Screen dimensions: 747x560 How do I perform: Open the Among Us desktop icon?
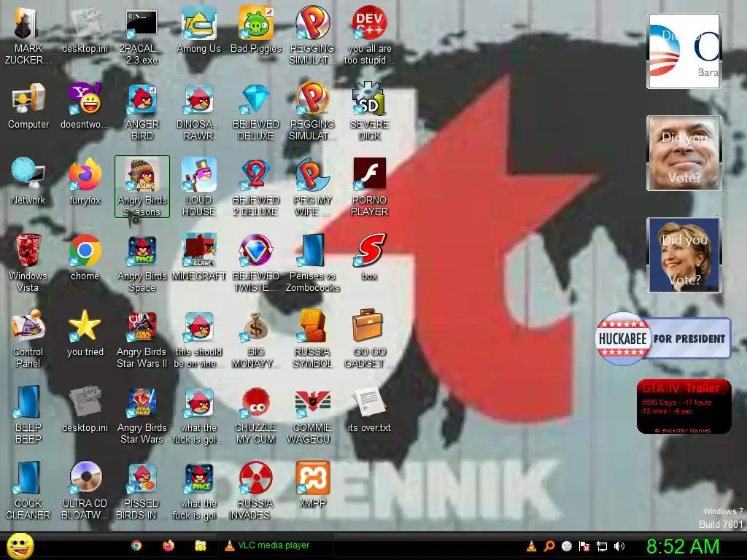point(198,30)
